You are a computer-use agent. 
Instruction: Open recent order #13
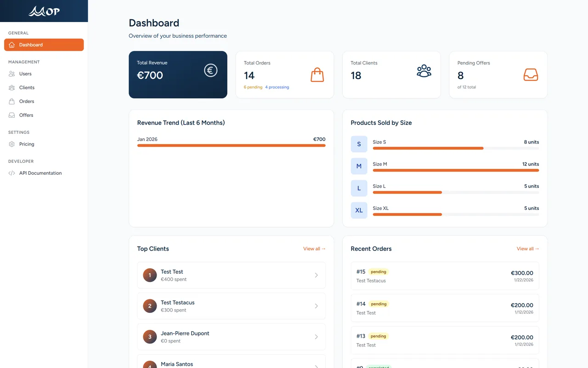pyautogui.click(x=445, y=340)
